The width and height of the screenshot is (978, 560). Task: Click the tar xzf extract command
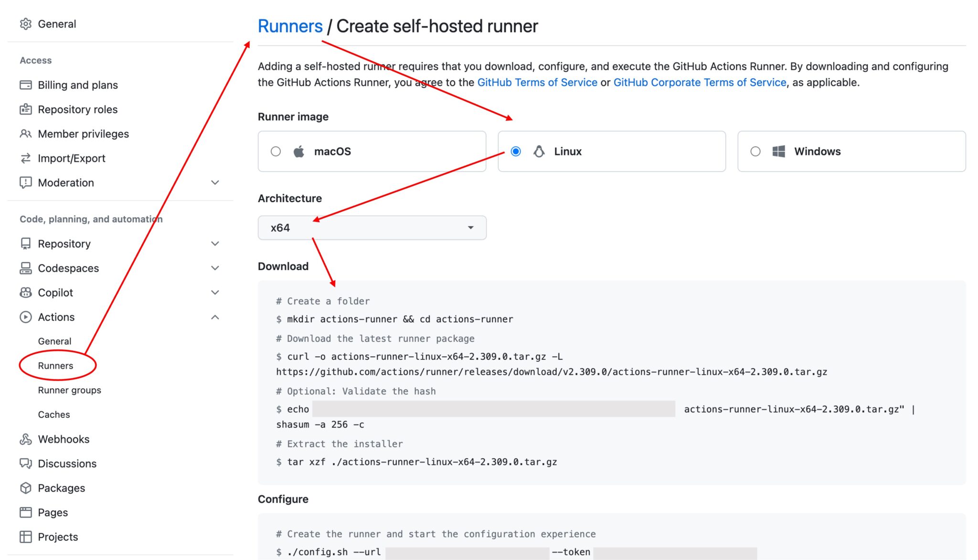click(416, 462)
